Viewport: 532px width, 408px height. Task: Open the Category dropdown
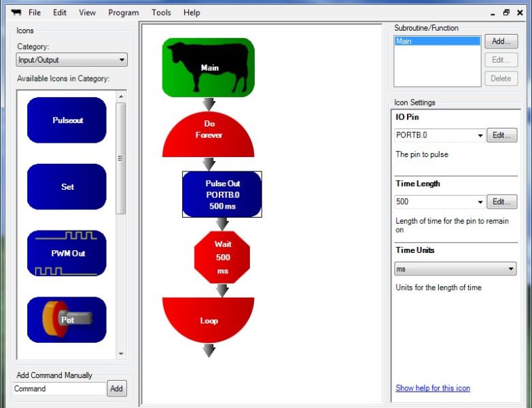pos(72,60)
